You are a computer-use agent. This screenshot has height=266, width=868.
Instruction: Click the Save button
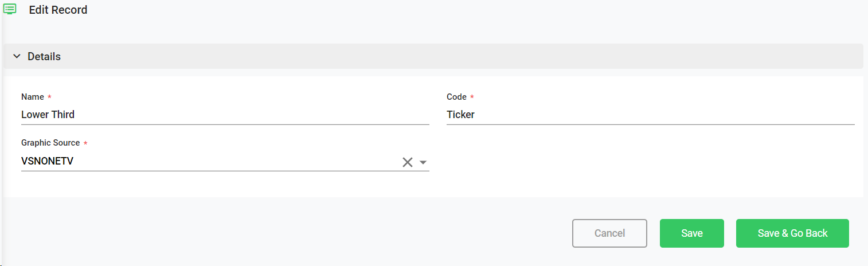[691, 233]
